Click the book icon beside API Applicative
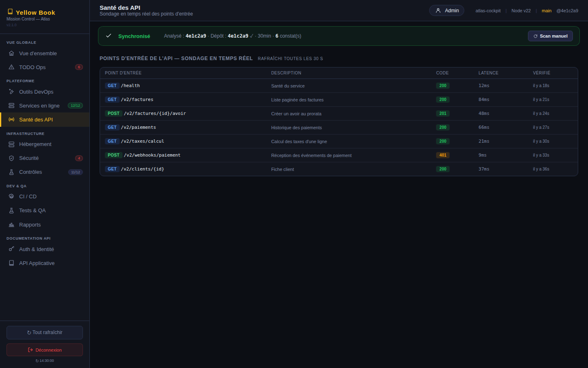The width and height of the screenshot is (588, 368). point(11,263)
